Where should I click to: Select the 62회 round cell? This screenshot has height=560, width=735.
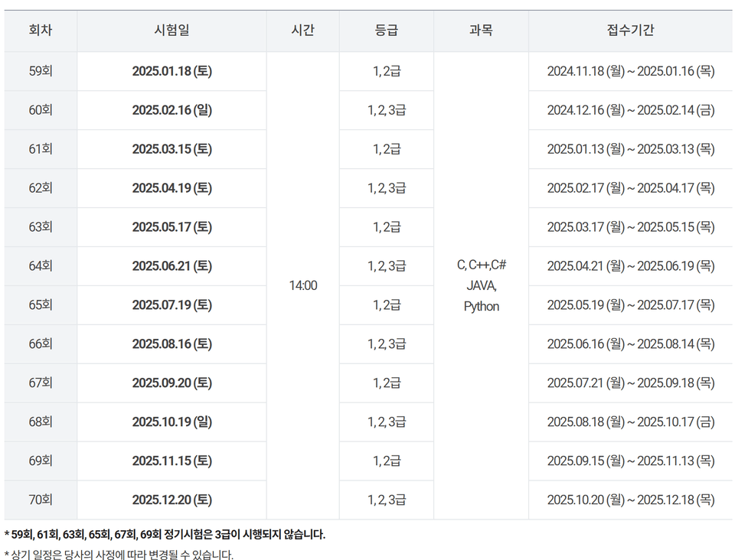pyautogui.click(x=41, y=188)
